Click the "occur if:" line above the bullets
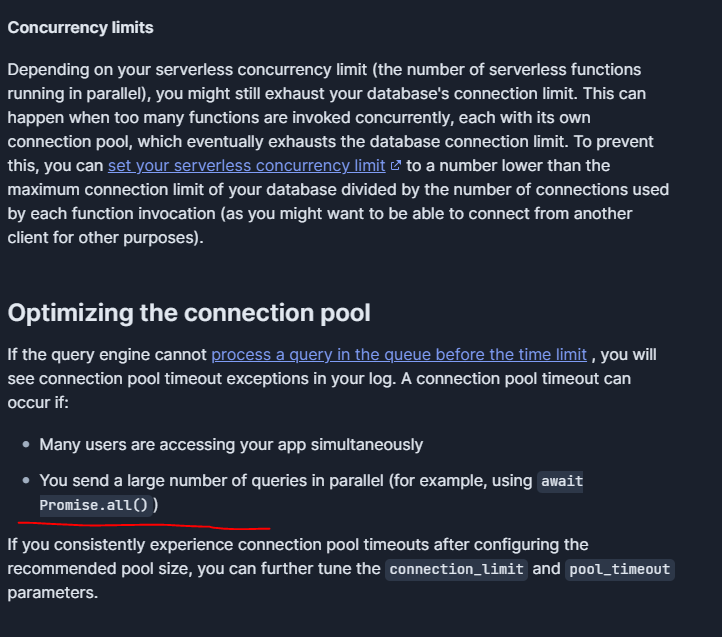 (x=38, y=403)
